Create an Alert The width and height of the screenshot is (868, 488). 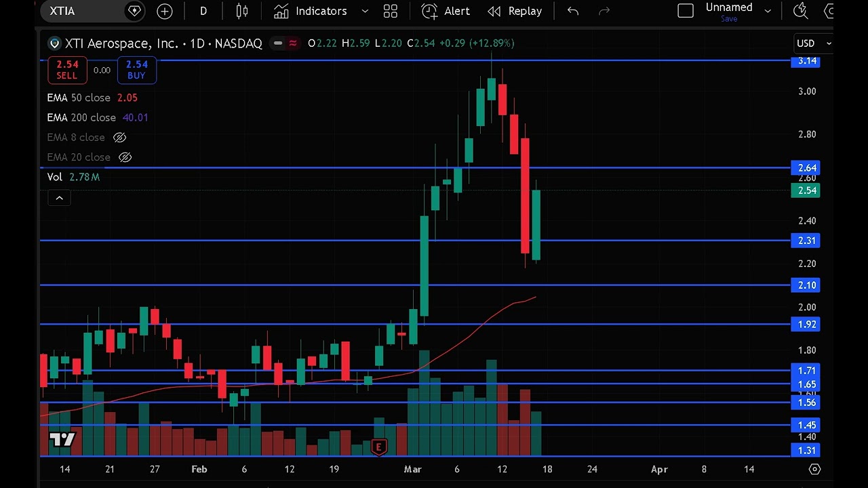click(446, 11)
